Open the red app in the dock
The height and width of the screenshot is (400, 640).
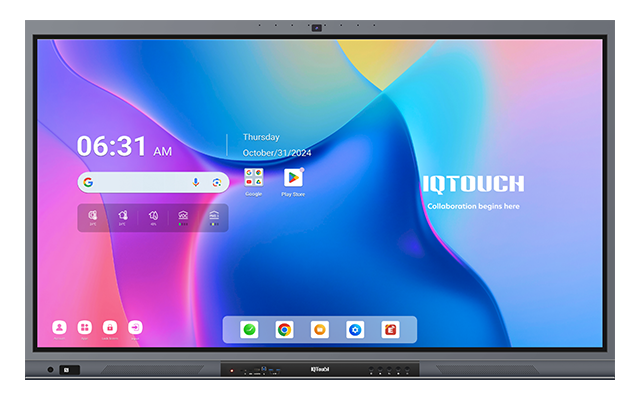(x=390, y=329)
